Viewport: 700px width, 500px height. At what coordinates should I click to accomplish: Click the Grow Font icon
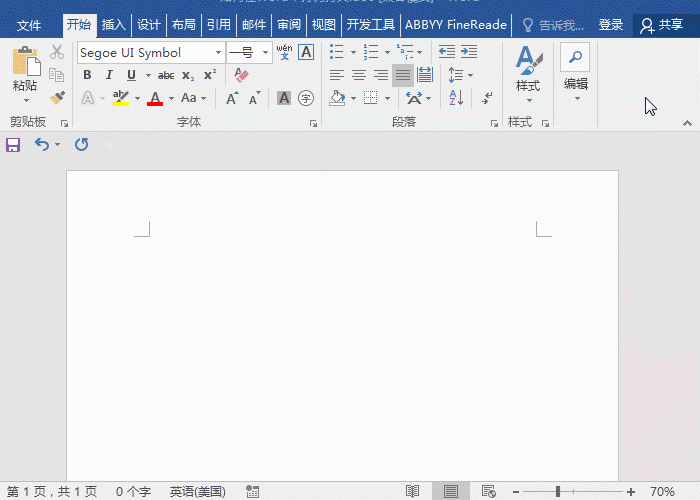(232, 98)
